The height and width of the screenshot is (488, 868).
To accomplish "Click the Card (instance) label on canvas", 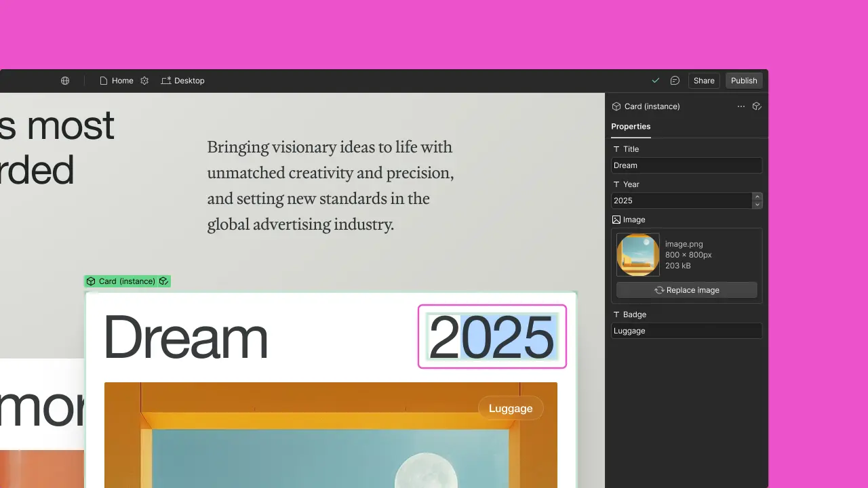I will (x=127, y=281).
